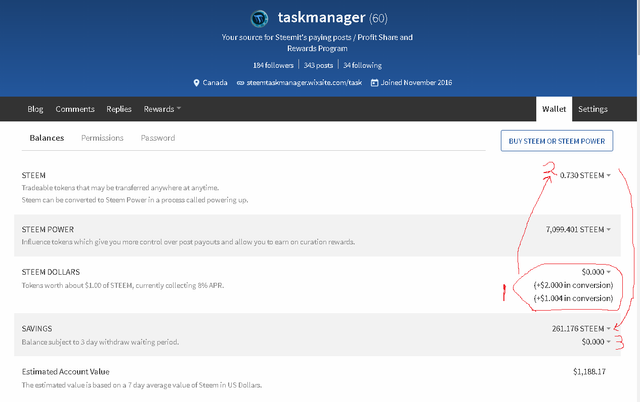Open the 343 posts link
Viewport: 640px width, 402px height.
pos(318,65)
